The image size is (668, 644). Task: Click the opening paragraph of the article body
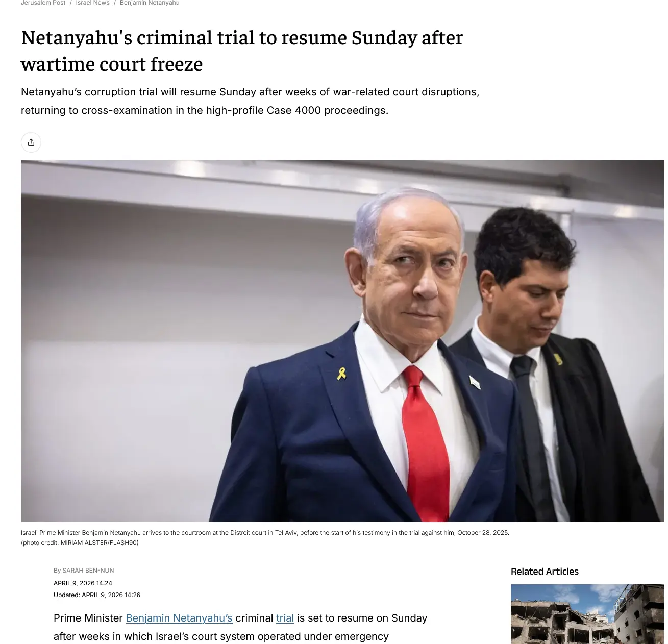point(240,628)
